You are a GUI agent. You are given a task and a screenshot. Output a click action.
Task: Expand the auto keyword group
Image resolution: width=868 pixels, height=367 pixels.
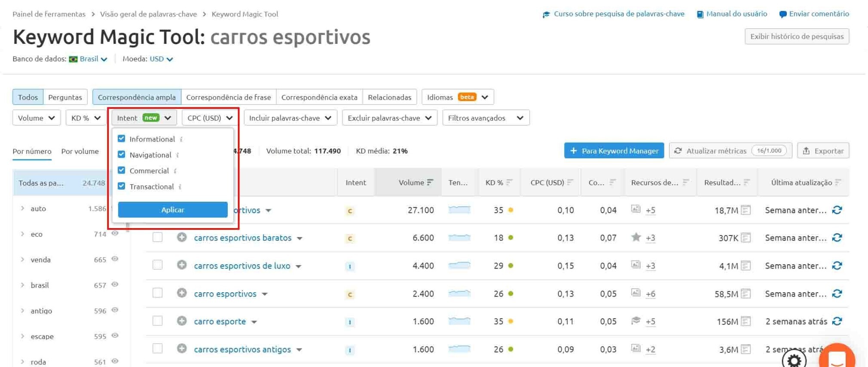click(x=22, y=208)
